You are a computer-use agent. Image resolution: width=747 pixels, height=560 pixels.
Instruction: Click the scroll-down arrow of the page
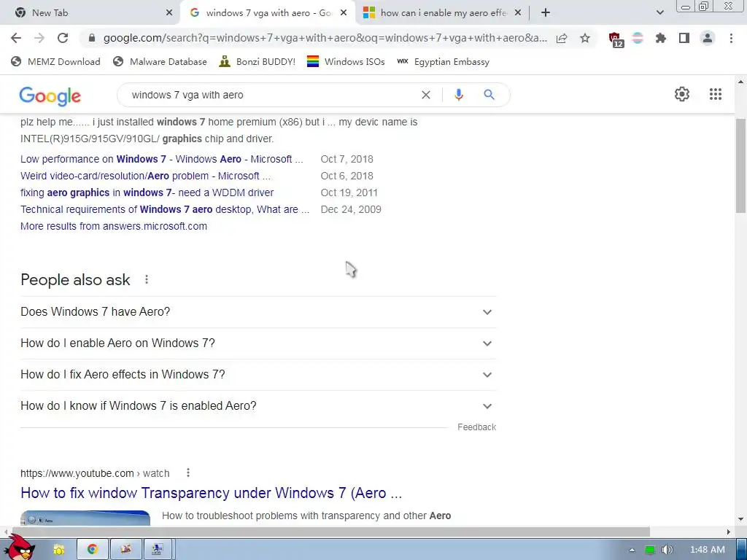tap(740, 518)
